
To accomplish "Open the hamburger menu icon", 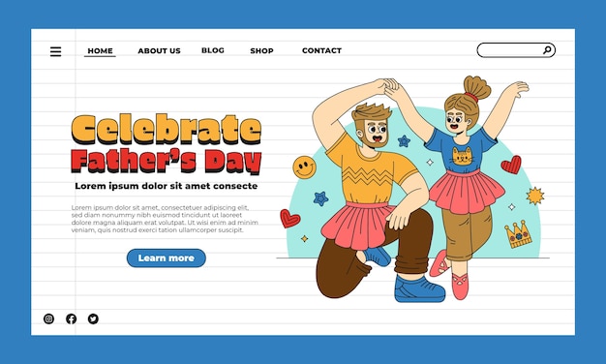I will tap(55, 51).
